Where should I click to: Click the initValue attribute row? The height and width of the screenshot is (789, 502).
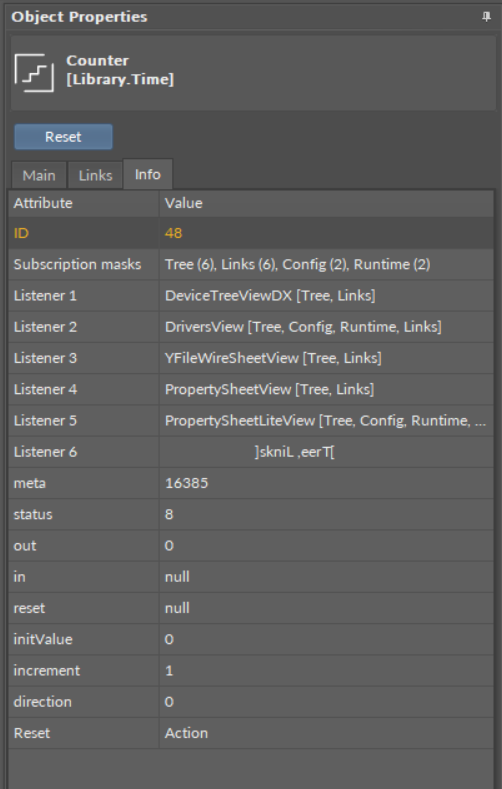coord(251,639)
